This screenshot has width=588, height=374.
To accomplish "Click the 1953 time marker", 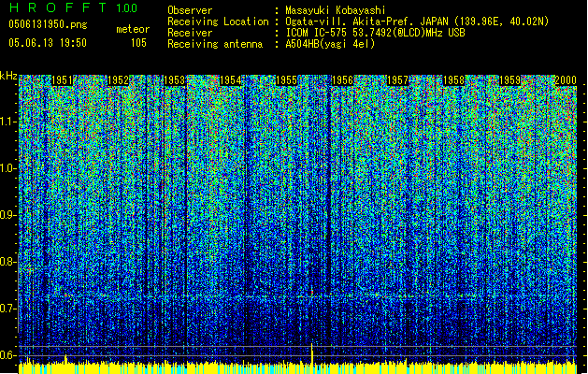I will pos(175,80).
